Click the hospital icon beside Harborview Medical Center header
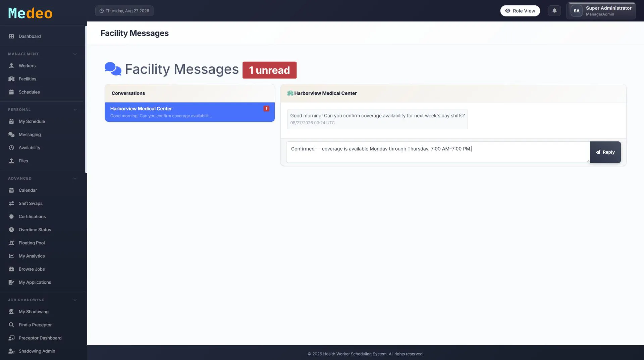 pos(290,93)
